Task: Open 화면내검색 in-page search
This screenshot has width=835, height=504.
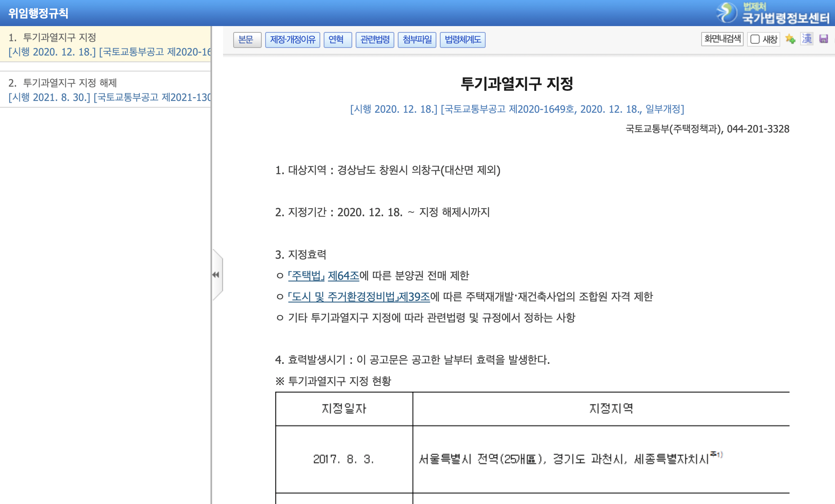Action: [x=722, y=39]
